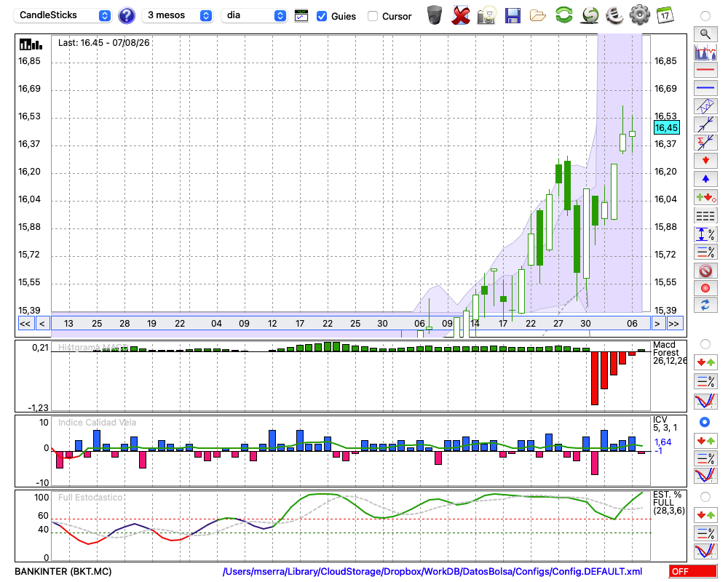The width and height of the screenshot is (728, 582).
Task: Open the gear settings icon
Action: click(x=640, y=15)
